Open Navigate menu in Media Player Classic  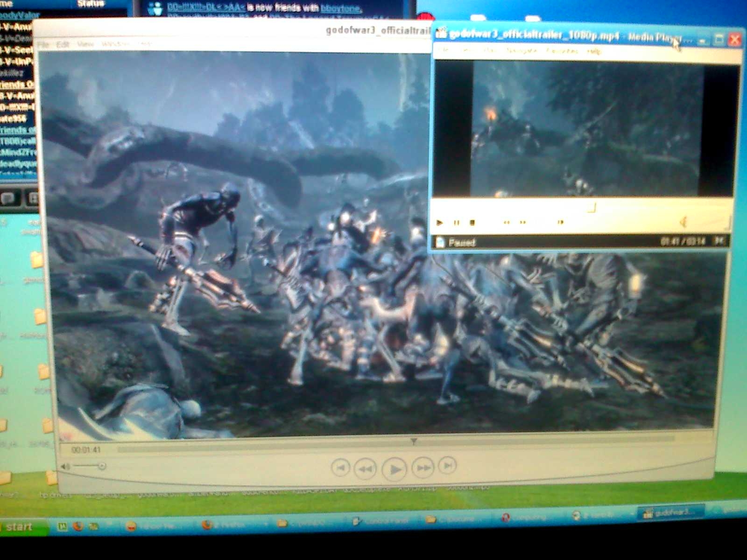pyautogui.click(x=521, y=50)
